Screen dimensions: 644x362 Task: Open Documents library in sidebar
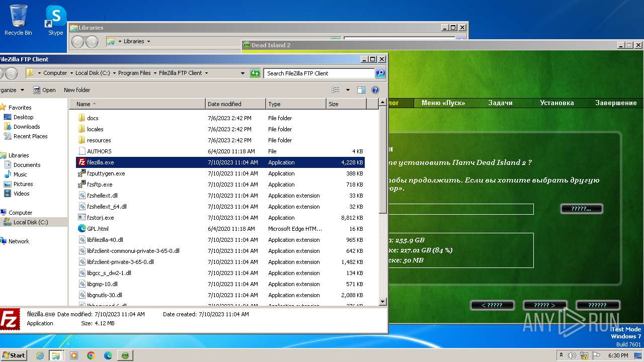click(x=27, y=165)
